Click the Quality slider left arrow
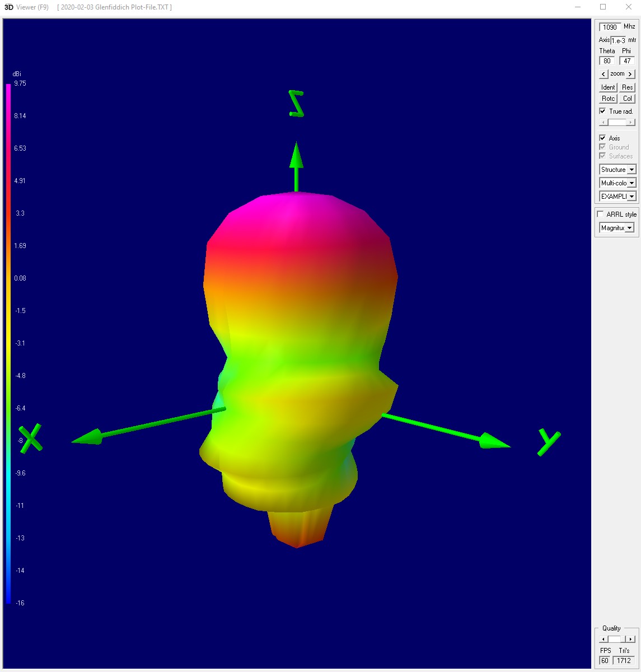The image size is (641, 672). coord(603,640)
